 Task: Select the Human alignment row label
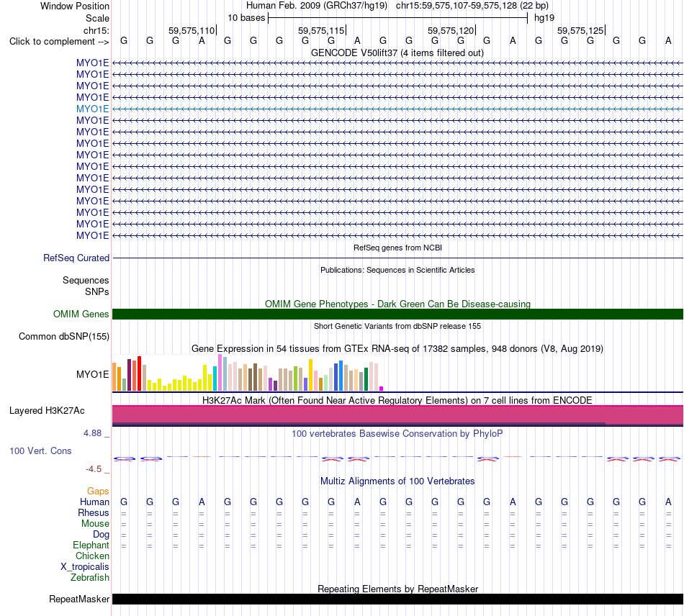[94, 502]
